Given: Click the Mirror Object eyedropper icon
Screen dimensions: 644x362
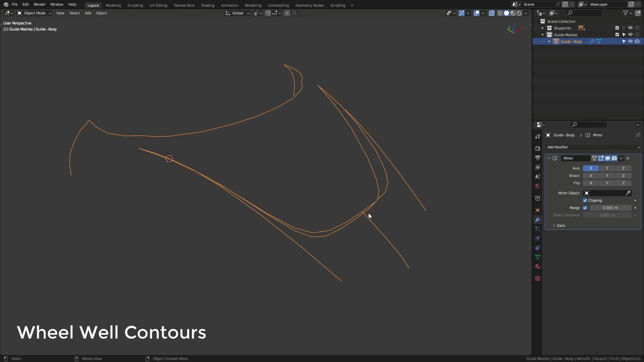Looking at the screenshot, I should (628, 193).
